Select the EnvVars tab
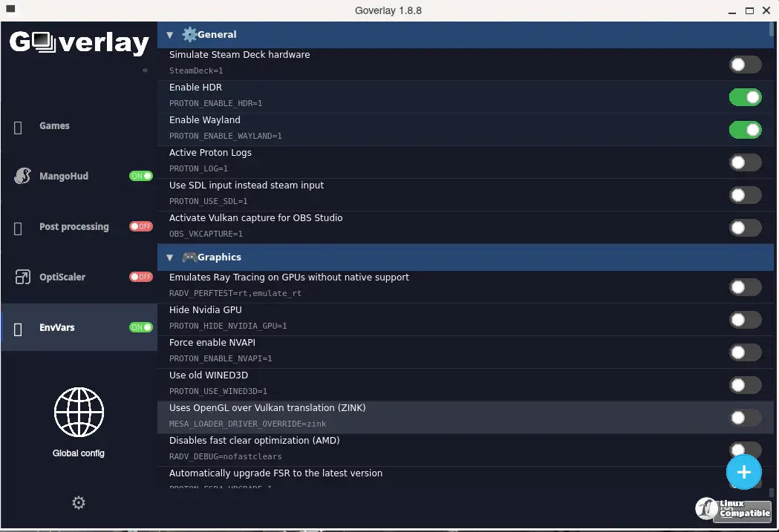Viewport: 779px width, 532px height. click(x=79, y=327)
